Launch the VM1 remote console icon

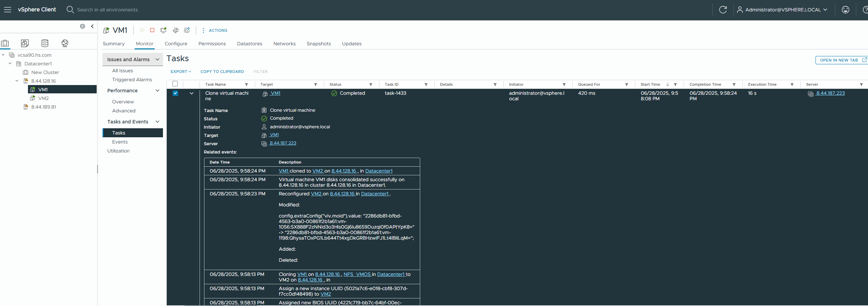[164, 30]
